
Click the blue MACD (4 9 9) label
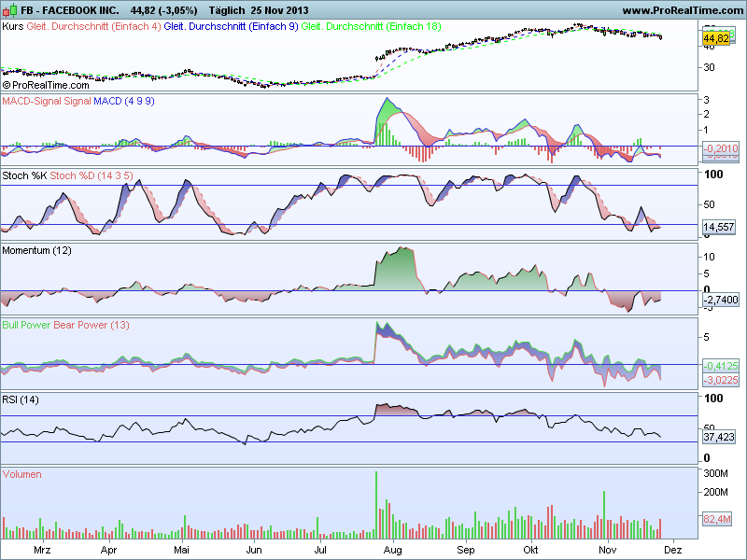124,101
